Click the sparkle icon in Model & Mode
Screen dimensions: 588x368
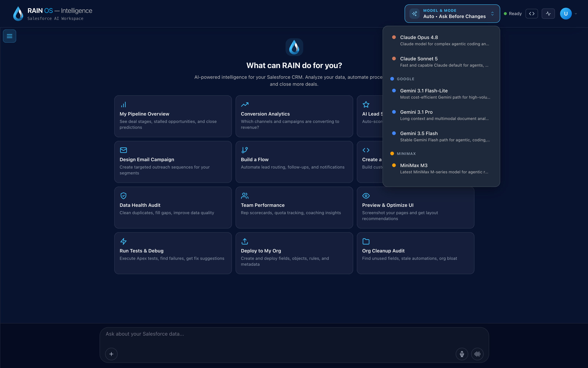pos(415,14)
